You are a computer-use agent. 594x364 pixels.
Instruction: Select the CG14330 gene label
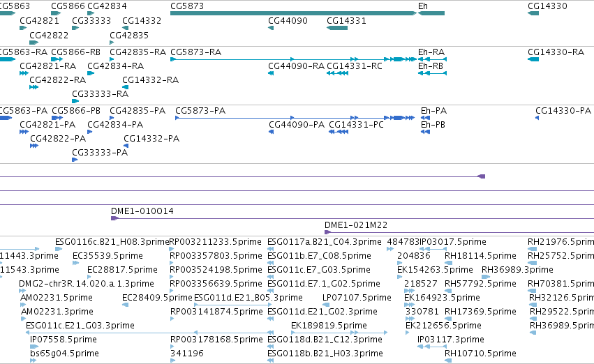(547, 6)
